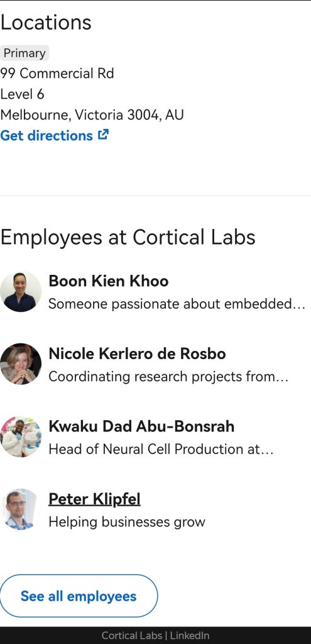Select the name Nicole Kerlero de Rosbo
The width and height of the screenshot is (311, 644).
pos(137,353)
